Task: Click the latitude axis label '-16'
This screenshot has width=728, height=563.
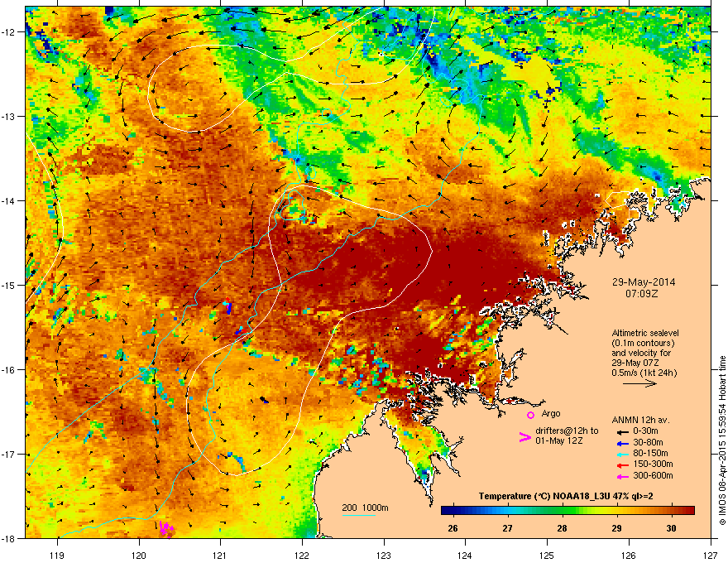Action: [8, 370]
